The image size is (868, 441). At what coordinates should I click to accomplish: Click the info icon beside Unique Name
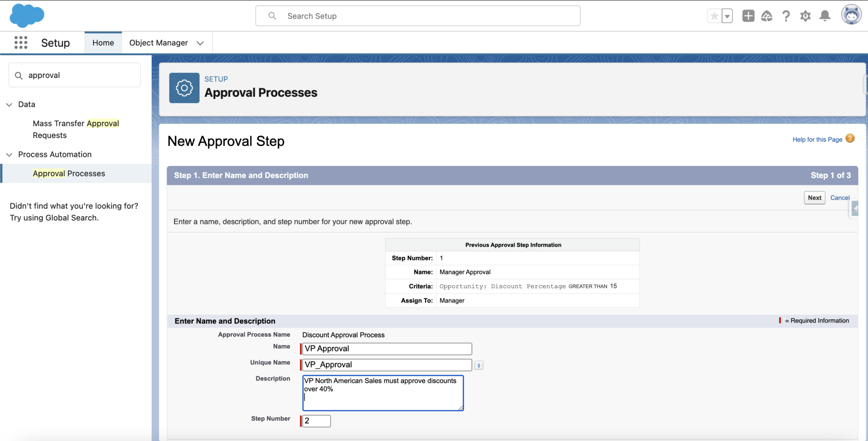[478, 365]
